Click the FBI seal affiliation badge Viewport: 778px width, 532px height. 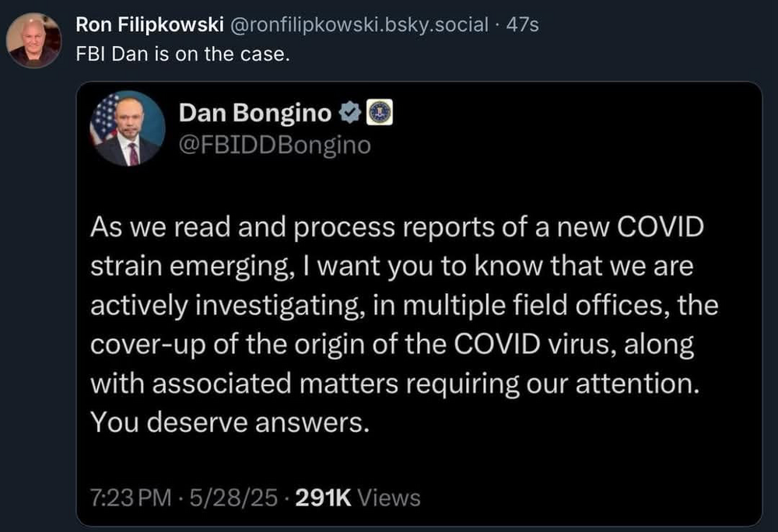pyautogui.click(x=378, y=114)
